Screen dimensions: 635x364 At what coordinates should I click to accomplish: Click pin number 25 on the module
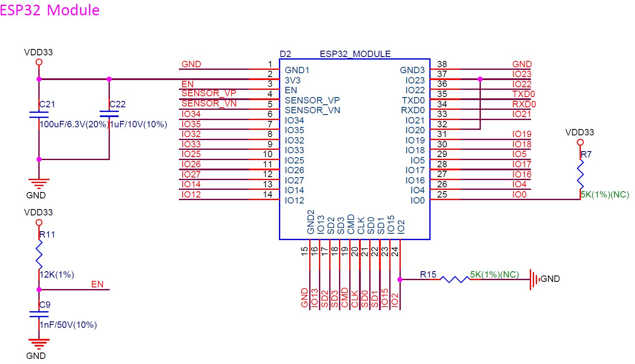click(442, 195)
